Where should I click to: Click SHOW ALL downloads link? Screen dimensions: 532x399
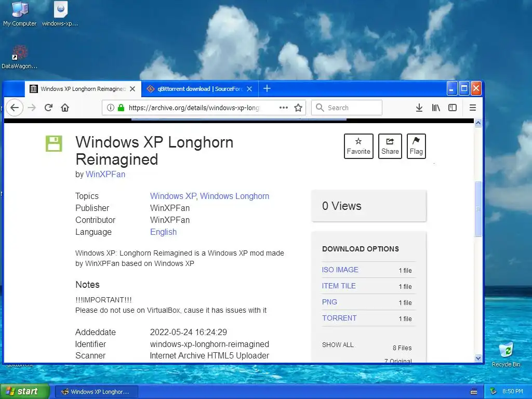(x=338, y=345)
